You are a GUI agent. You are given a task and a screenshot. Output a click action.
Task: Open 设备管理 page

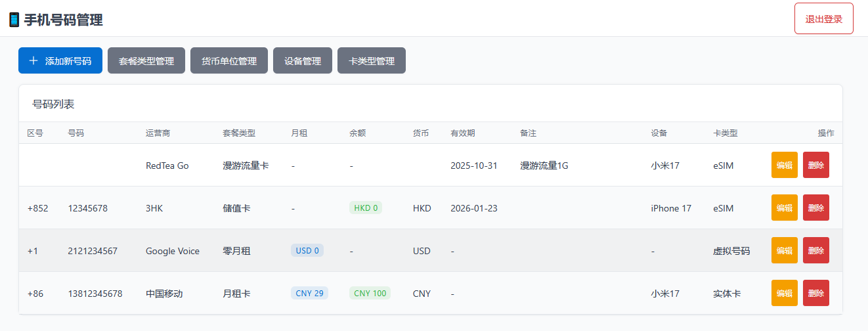click(303, 61)
